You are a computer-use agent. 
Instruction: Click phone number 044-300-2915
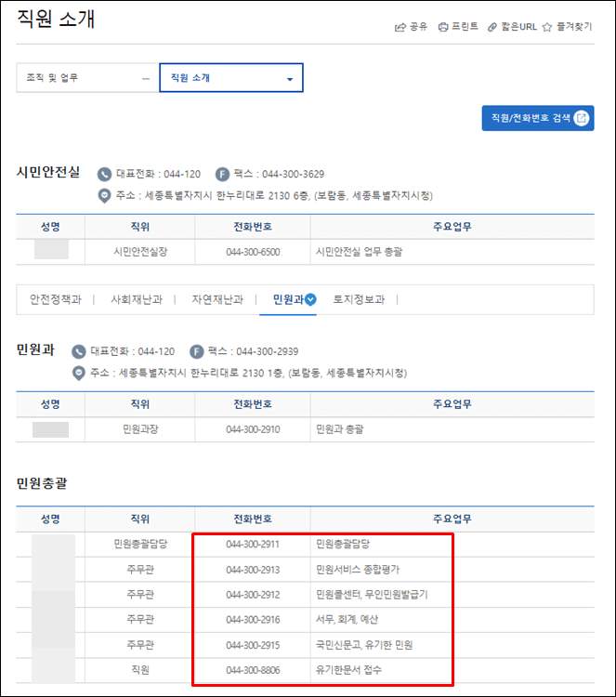253,645
